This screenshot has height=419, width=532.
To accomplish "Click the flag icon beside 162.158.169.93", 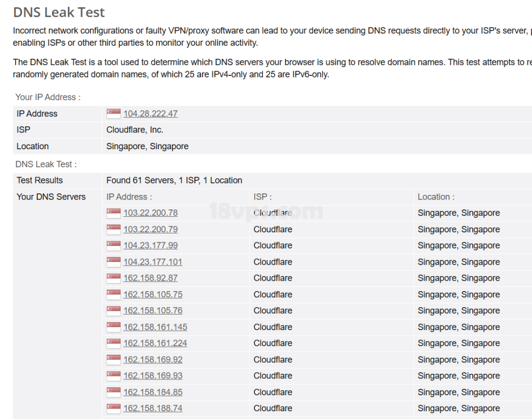I will pos(113,376).
